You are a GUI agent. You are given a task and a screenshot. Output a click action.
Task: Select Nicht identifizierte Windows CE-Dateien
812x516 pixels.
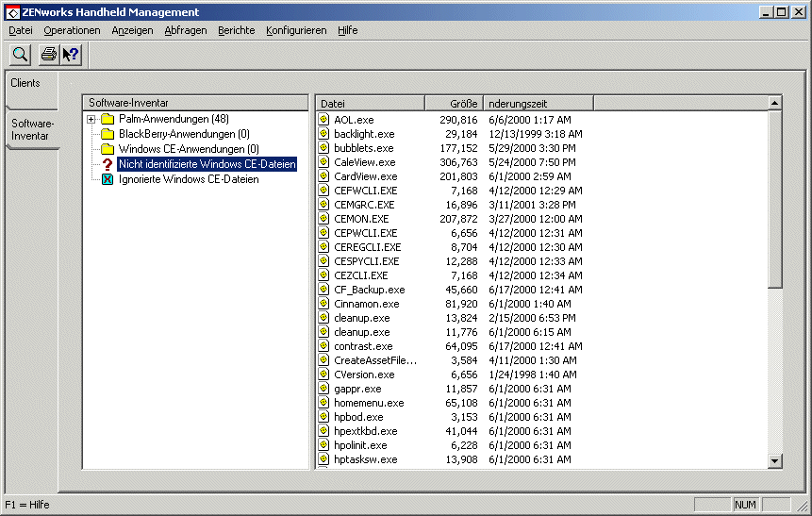[207, 164]
